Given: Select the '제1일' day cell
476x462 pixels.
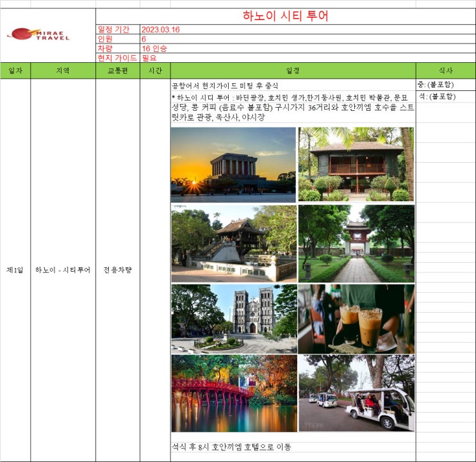Looking at the screenshot, I should [15, 270].
